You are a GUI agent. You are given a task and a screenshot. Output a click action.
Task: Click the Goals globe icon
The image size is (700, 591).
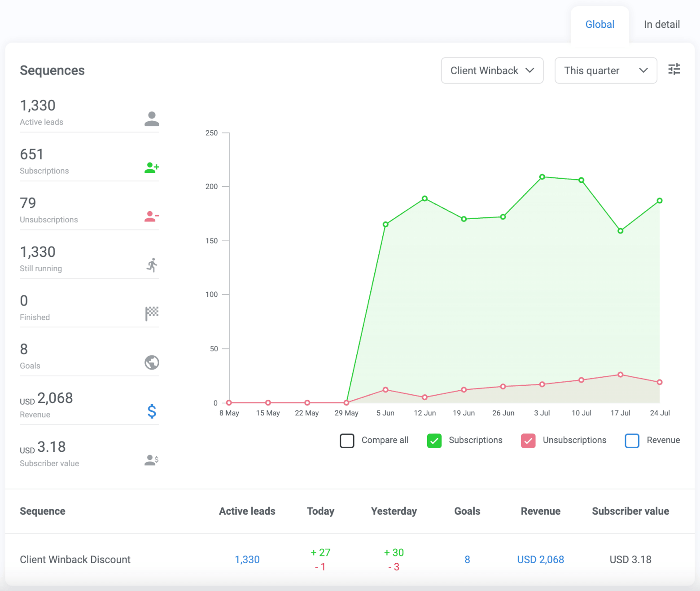152,362
